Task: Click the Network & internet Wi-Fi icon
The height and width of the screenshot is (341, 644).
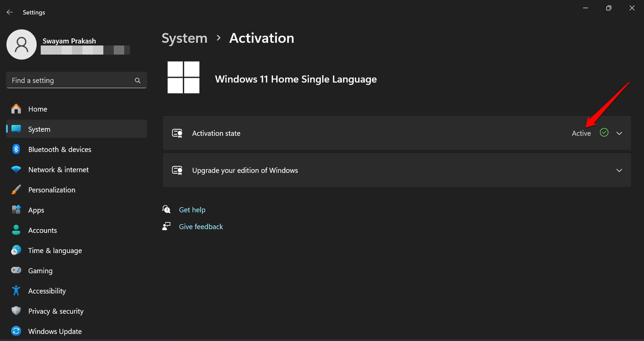Action: pos(16,169)
